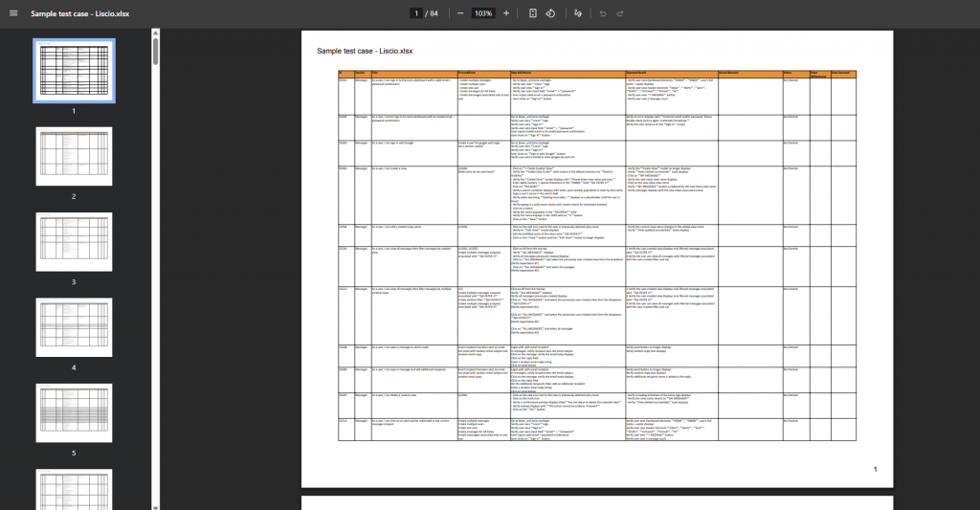This screenshot has height=510, width=980.
Task: Click the 'Actual Behavior' table header
Action: (750, 74)
